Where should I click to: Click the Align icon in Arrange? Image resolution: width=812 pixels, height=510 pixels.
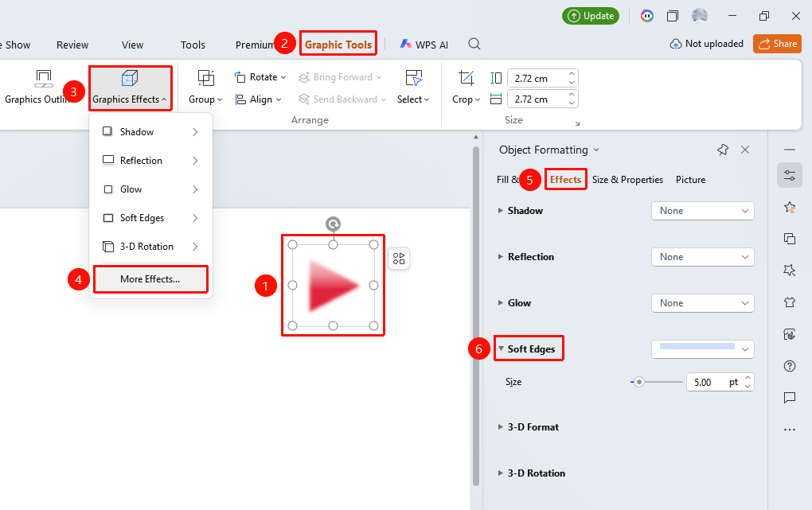pyautogui.click(x=240, y=99)
